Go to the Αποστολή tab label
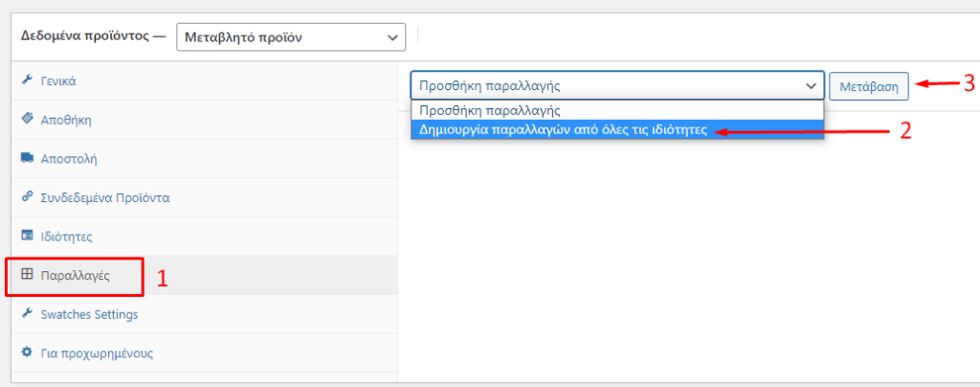The width and height of the screenshot is (980, 387). tap(69, 159)
